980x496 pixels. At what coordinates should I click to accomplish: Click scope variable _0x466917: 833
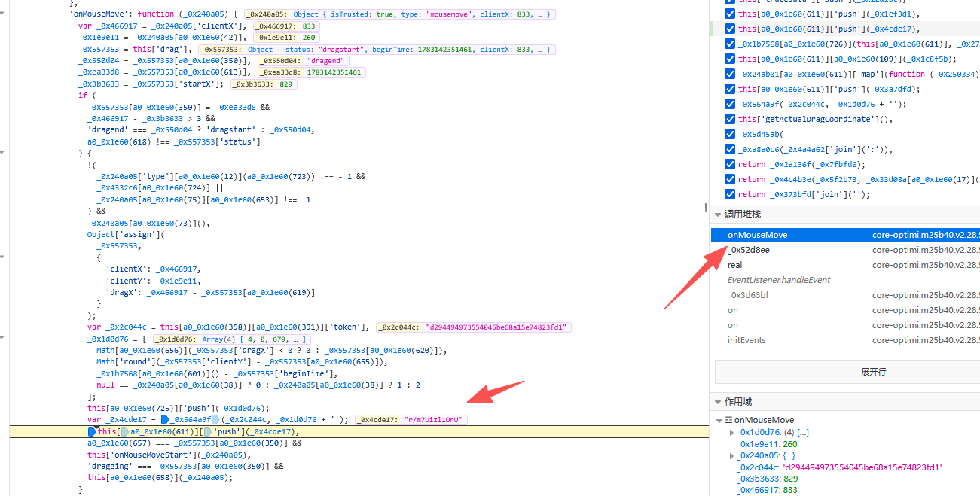(x=765, y=490)
